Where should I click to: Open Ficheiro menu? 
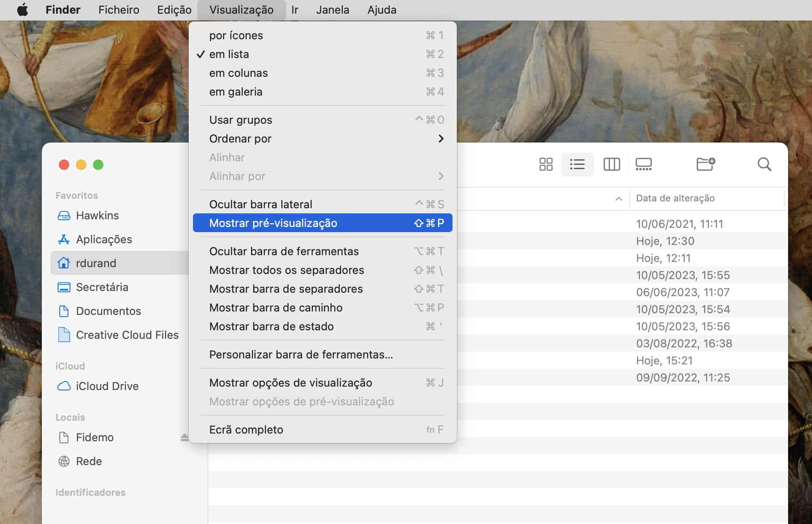[119, 9]
